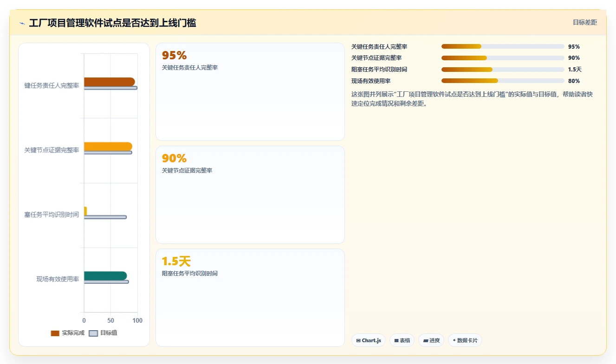This screenshot has height=364, width=616.
Task: Click the description paragraph starting with 这张图并列展示
Action: tap(472, 99)
